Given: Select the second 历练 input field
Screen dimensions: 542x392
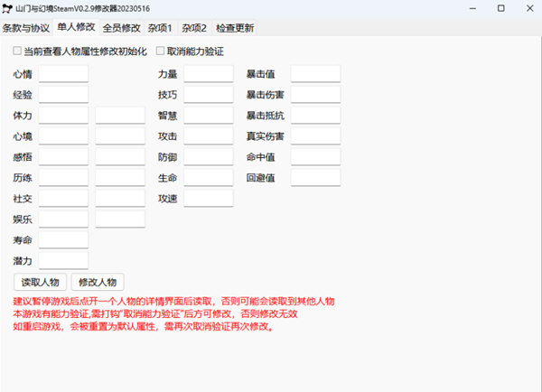Looking at the screenshot, I should coord(120,177).
